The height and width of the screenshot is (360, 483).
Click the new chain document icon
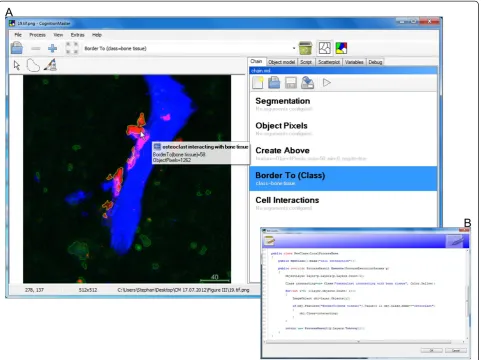click(258, 83)
